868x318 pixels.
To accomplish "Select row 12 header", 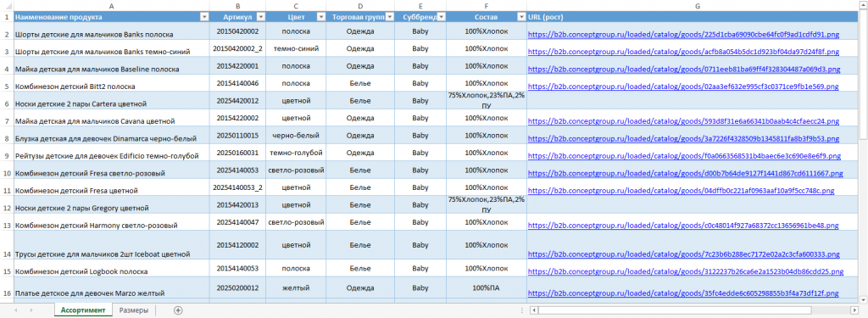I will (6, 205).
